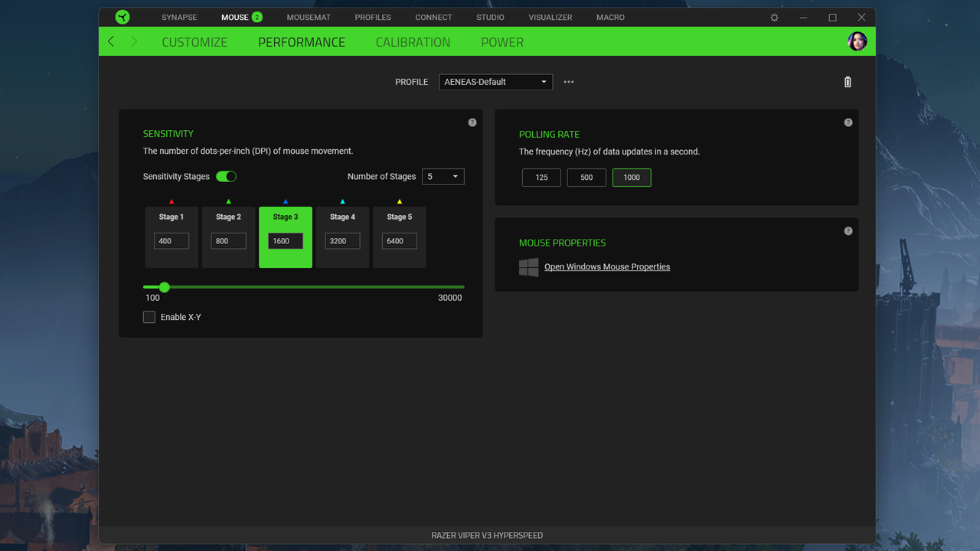The image size is (980, 551).
Task: Switch to the VISUALIZER tab
Action: click(550, 17)
